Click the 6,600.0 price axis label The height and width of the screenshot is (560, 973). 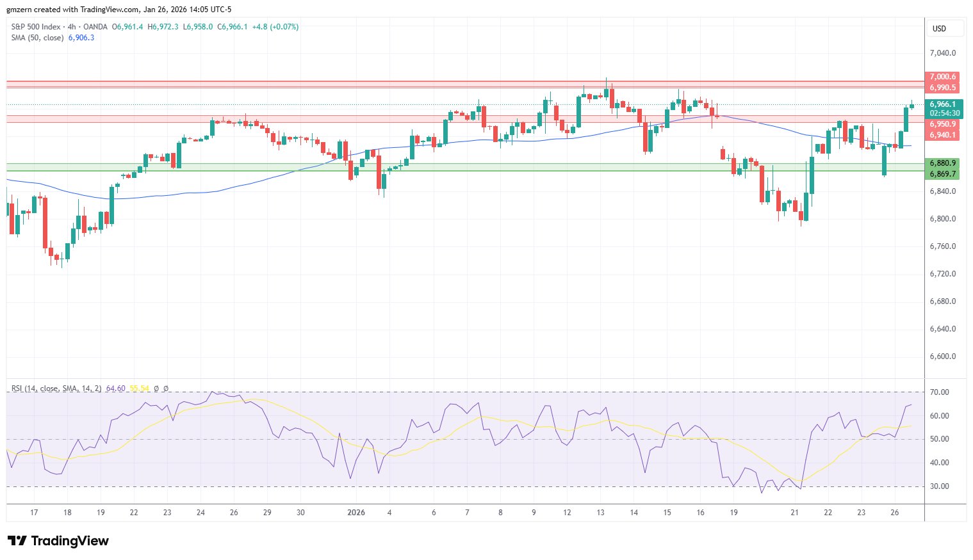(943, 356)
